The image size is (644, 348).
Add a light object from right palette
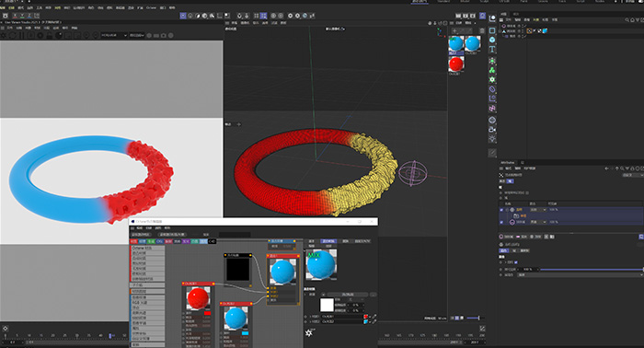492,139
